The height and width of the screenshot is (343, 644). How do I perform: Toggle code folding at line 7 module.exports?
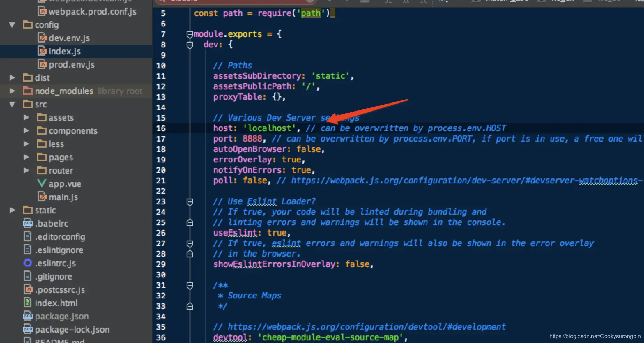click(190, 34)
